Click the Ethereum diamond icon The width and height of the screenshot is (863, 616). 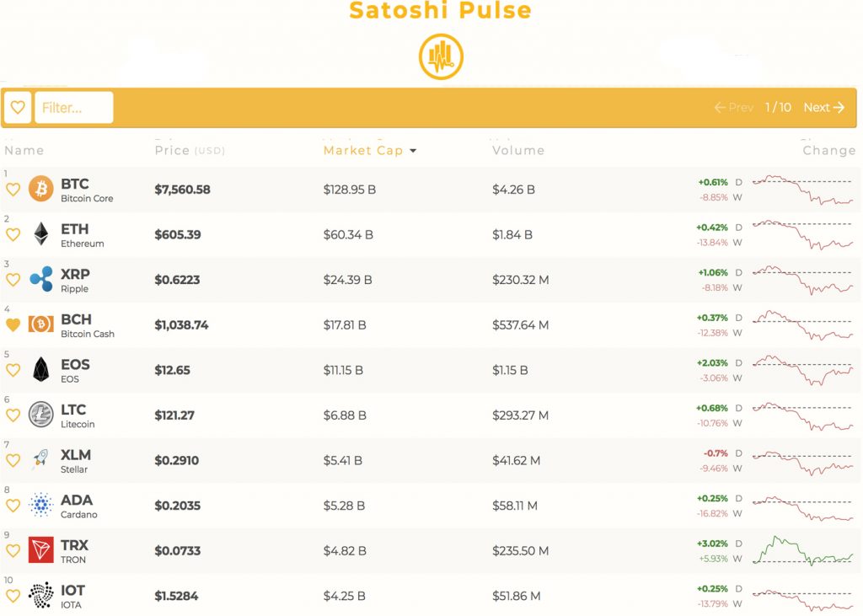pos(40,234)
